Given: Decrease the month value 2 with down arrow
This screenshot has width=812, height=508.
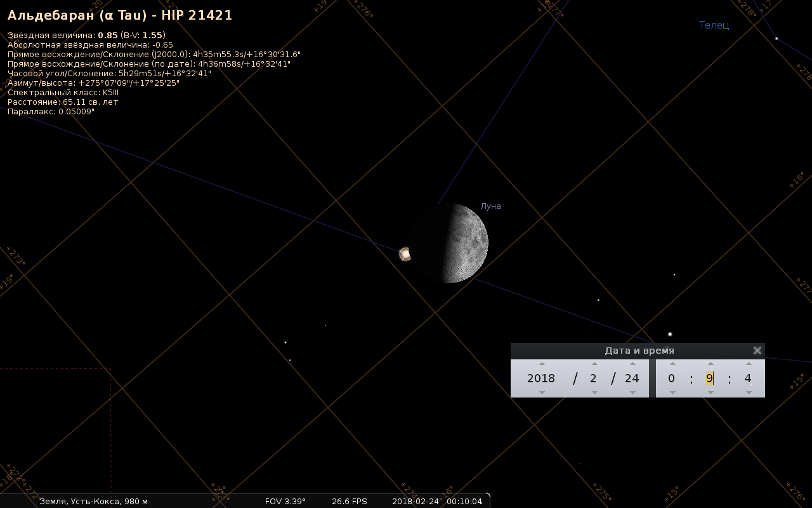Looking at the screenshot, I should point(594,392).
